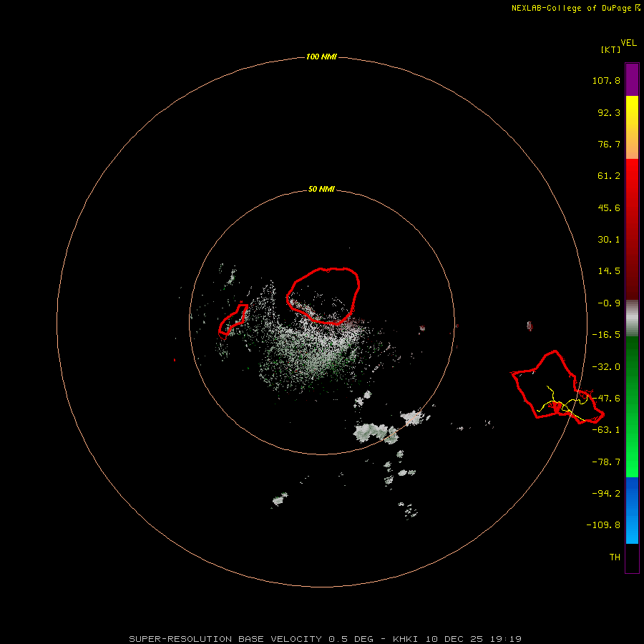The width and height of the screenshot is (644, 644).
Task: Click the 107.8 legend value
Action: [606, 80]
